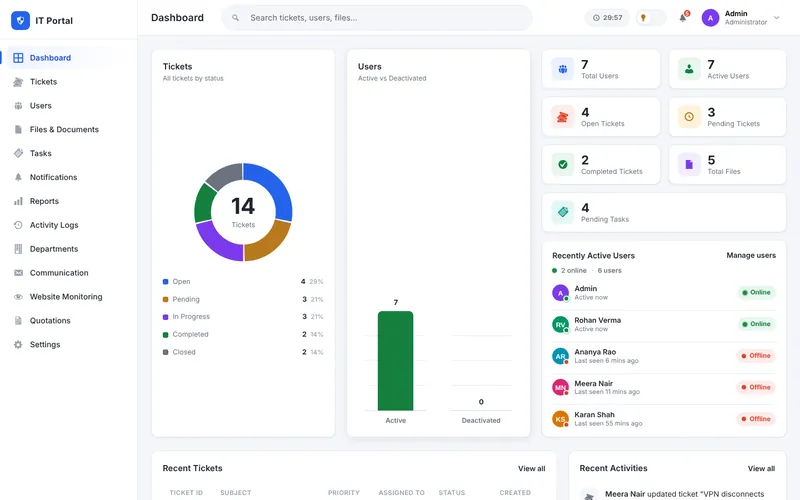Click the Notifications bell icon in sidebar
The width and height of the screenshot is (800, 500).
(x=18, y=177)
